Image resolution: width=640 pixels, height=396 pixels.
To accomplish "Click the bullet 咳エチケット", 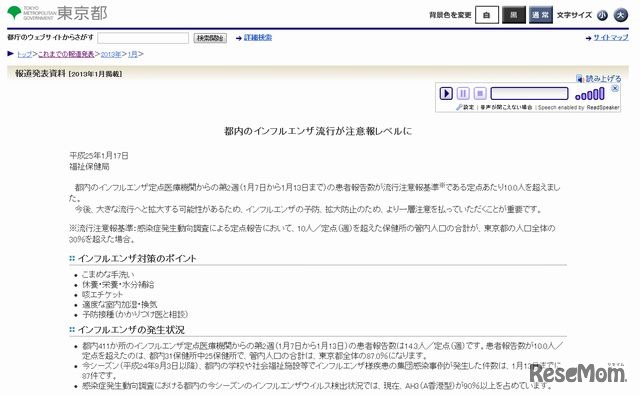I will tap(102, 294).
